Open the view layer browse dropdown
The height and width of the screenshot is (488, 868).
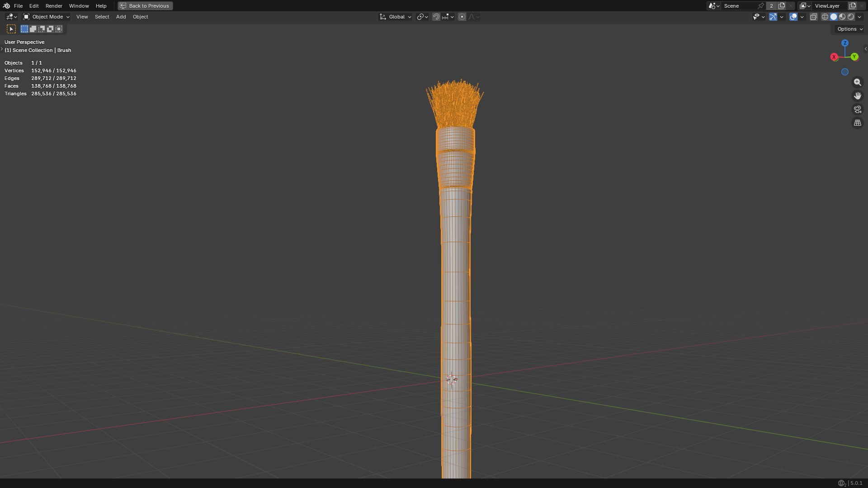pyautogui.click(x=805, y=6)
